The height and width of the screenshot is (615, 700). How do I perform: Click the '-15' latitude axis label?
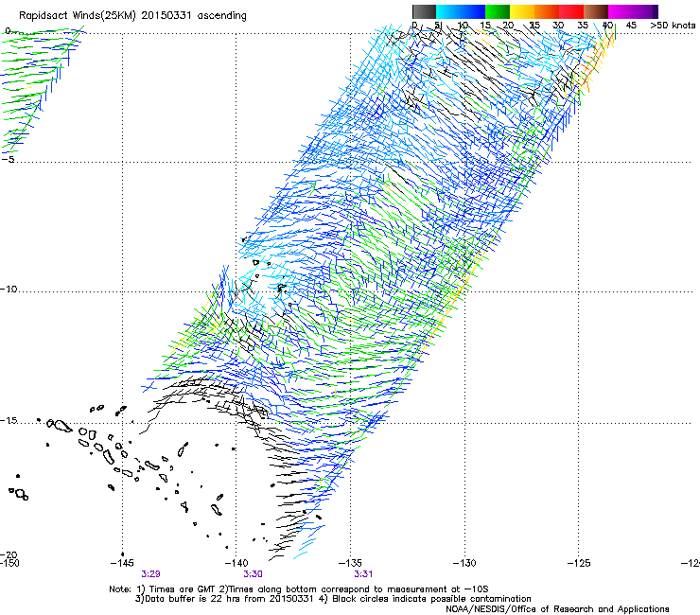point(9,420)
